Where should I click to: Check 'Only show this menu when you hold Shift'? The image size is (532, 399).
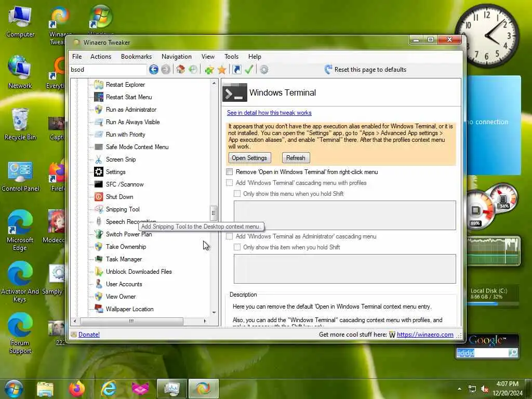(237, 194)
